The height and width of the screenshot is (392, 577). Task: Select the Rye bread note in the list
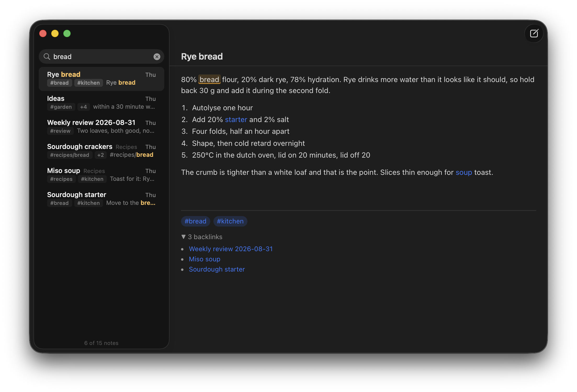[x=101, y=79]
